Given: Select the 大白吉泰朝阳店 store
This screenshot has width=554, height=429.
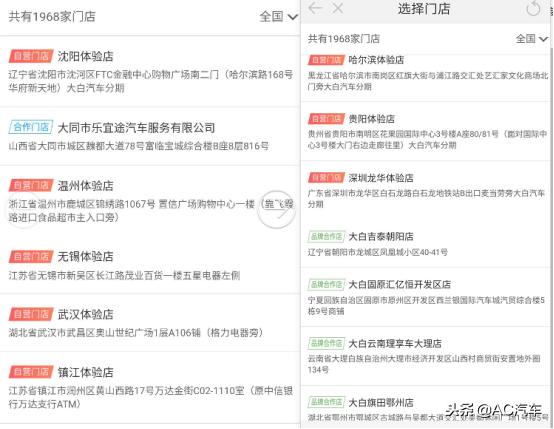Looking at the screenshot, I should pos(427,243).
